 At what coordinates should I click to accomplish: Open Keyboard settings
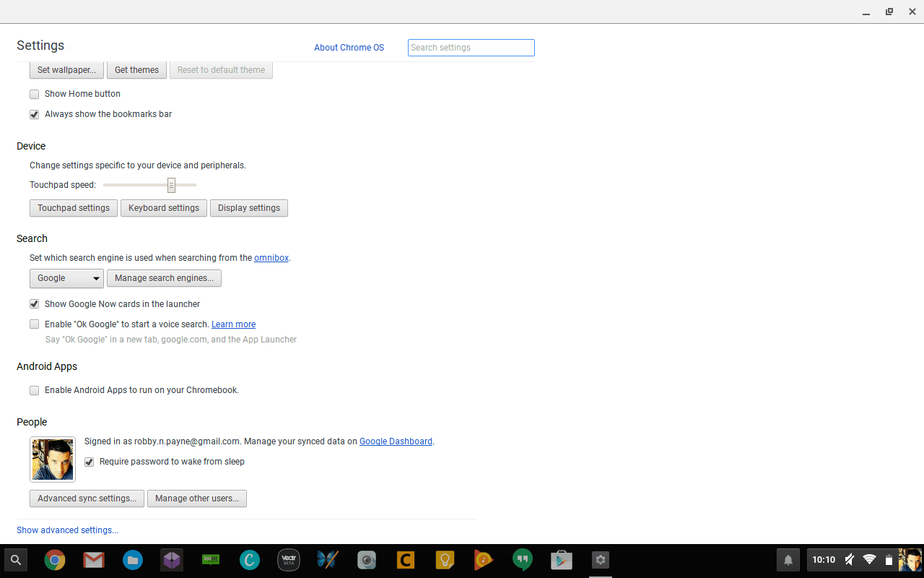pyautogui.click(x=163, y=208)
